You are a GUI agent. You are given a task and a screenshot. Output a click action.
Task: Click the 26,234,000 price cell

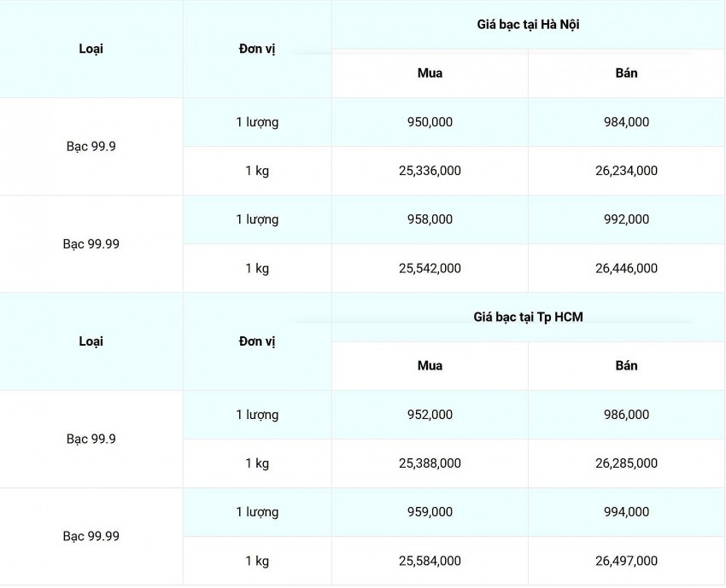(x=626, y=171)
